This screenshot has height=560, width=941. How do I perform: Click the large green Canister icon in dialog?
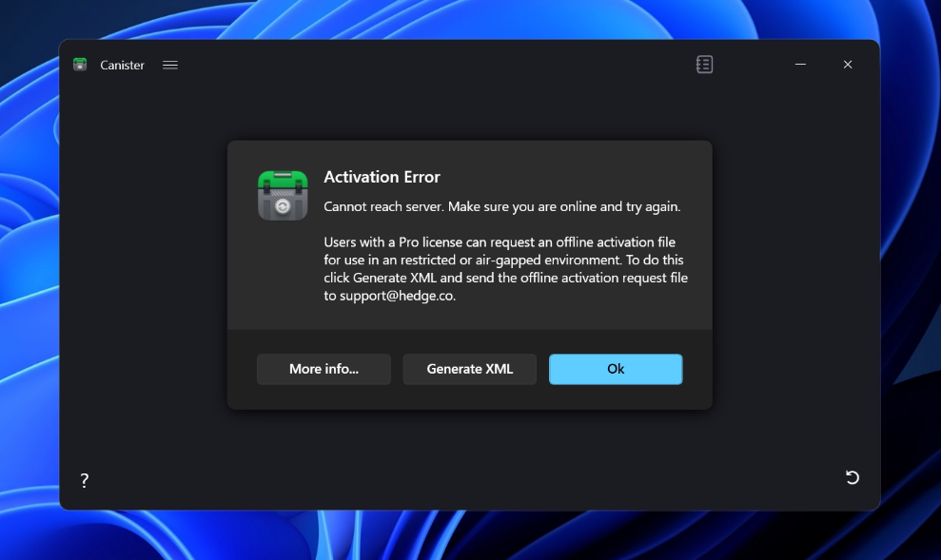(283, 195)
